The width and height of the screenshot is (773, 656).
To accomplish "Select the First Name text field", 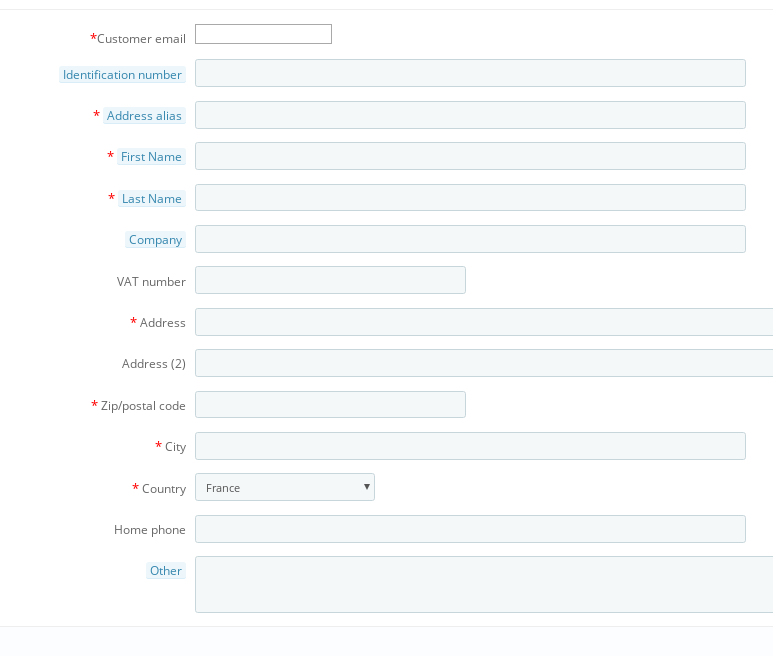I will (470, 156).
